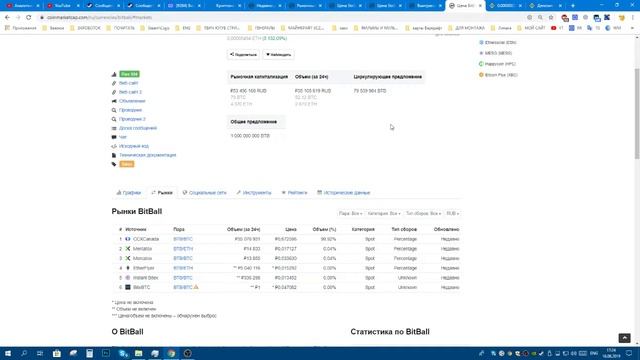640x360 pixels.
Task: Bookmark this page with star icon
Action: point(551,18)
